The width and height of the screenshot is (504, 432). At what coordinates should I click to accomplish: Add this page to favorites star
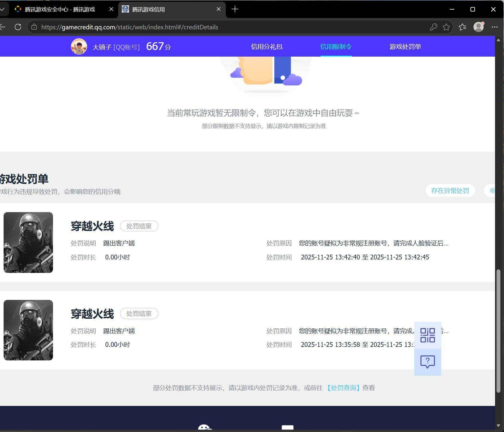pos(446,27)
